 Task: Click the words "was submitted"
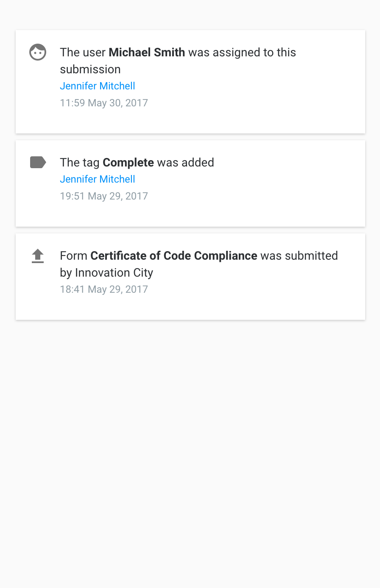click(x=299, y=256)
